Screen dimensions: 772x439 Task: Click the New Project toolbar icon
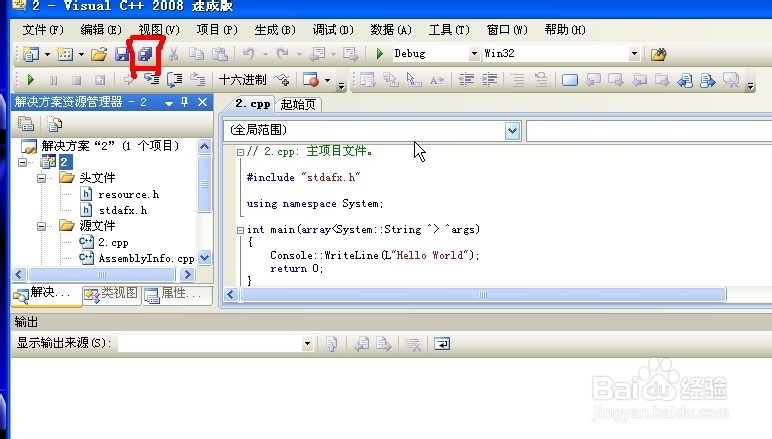click(x=31, y=54)
